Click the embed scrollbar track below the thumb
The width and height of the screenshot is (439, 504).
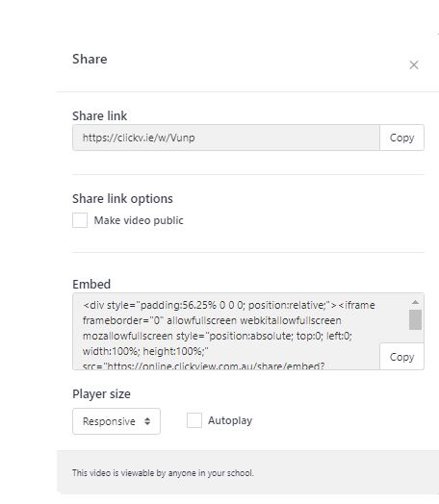(415, 336)
